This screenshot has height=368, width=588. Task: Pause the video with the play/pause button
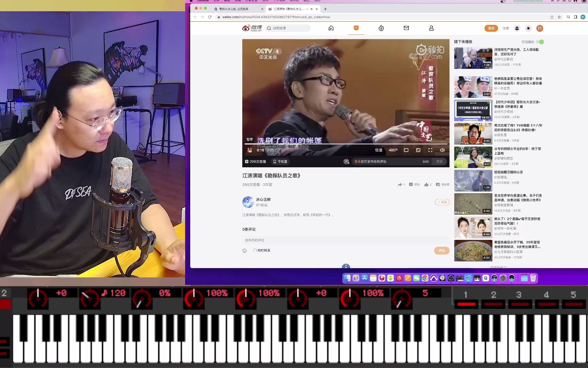point(249,150)
